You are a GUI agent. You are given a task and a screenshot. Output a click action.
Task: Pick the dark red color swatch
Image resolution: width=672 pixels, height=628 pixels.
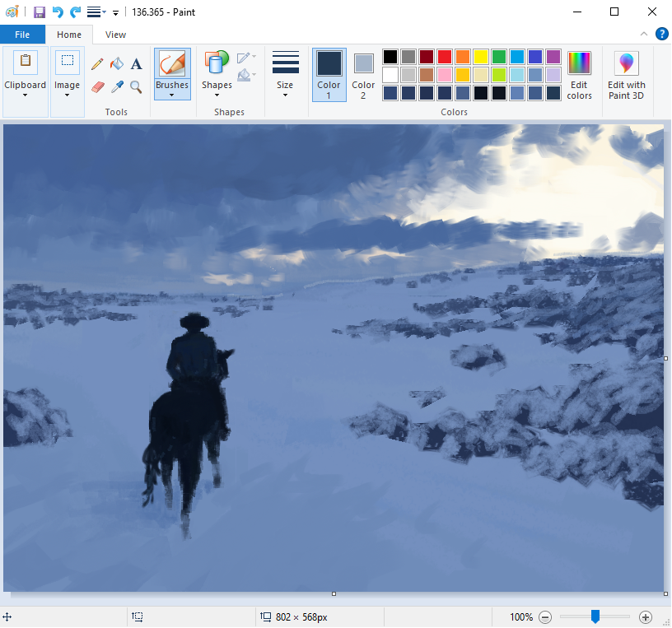coord(427,57)
